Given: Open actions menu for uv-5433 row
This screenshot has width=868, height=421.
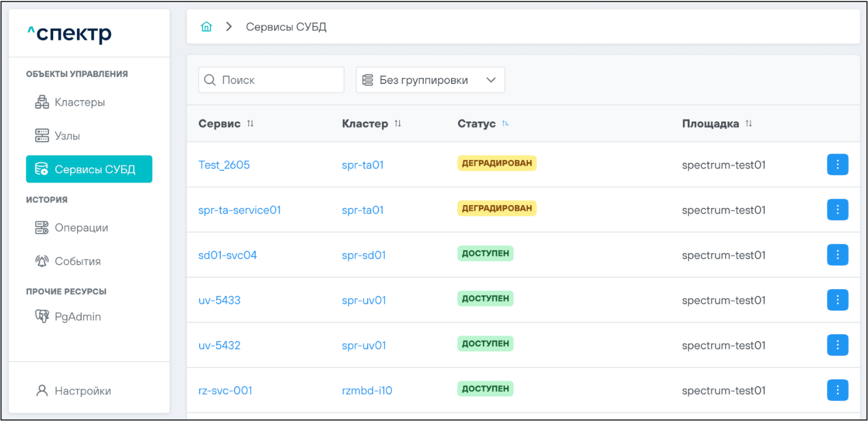Looking at the screenshot, I should tap(837, 300).
